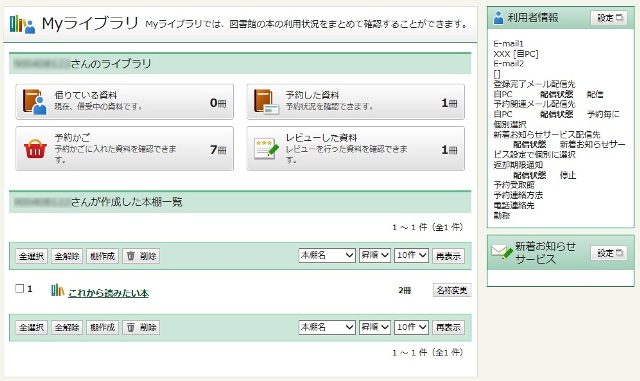Click the 2冊 count text
640x381 pixels.
coord(404,290)
